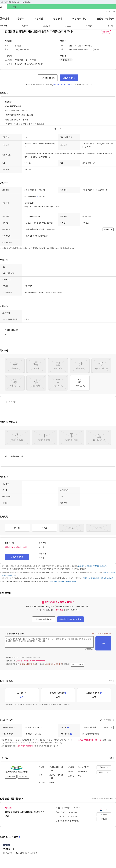Click the 전송 send button
The width and height of the screenshot is (116, 868).
103,643
